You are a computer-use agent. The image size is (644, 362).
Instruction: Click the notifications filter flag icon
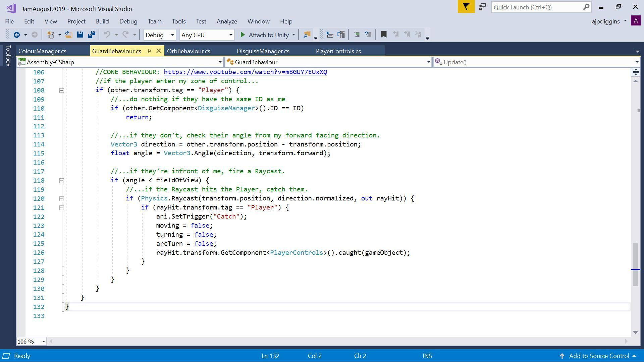click(x=466, y=7)
